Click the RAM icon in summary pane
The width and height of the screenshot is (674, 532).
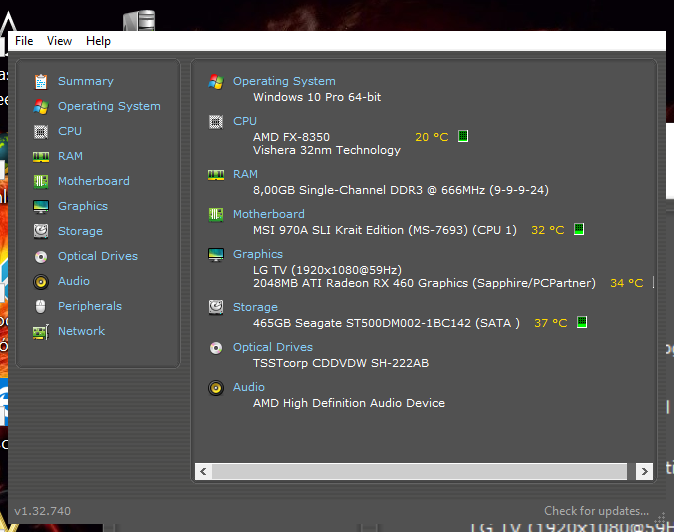coord(216,175)
